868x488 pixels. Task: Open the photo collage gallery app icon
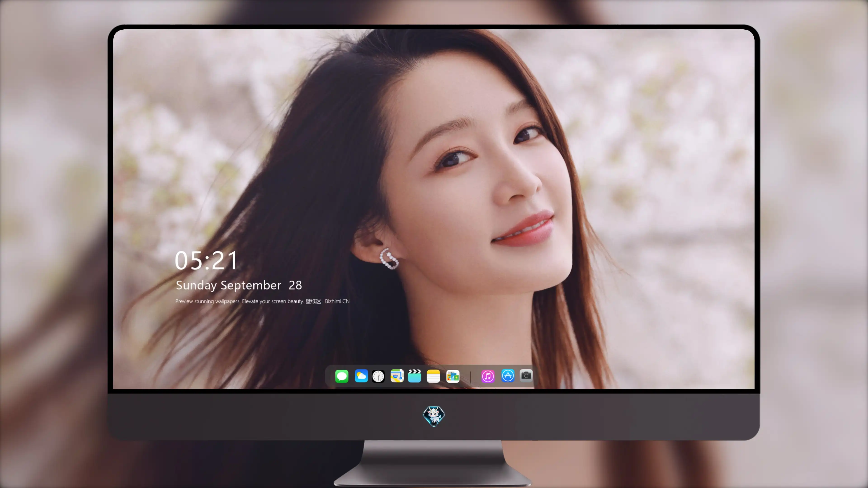453,376
